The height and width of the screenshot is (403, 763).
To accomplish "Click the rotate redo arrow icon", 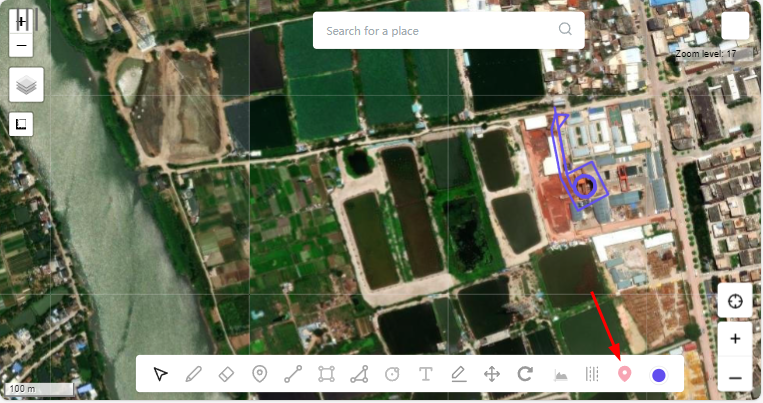I will pos(525,374).
